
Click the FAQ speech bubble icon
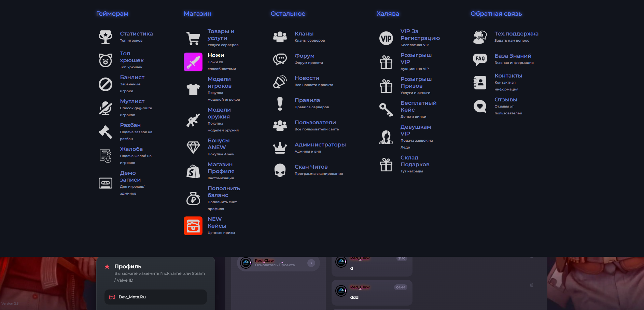click(x=480, y=59)
